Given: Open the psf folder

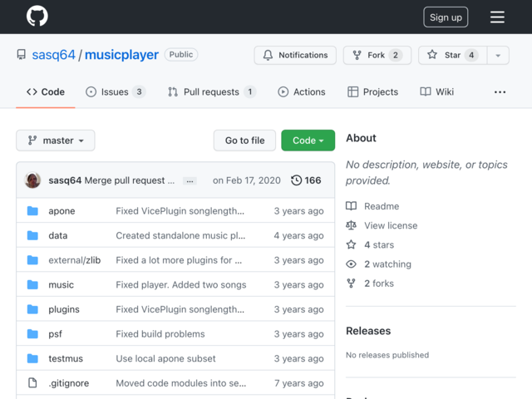Looking at the screenshot, I should click(56, 334).
